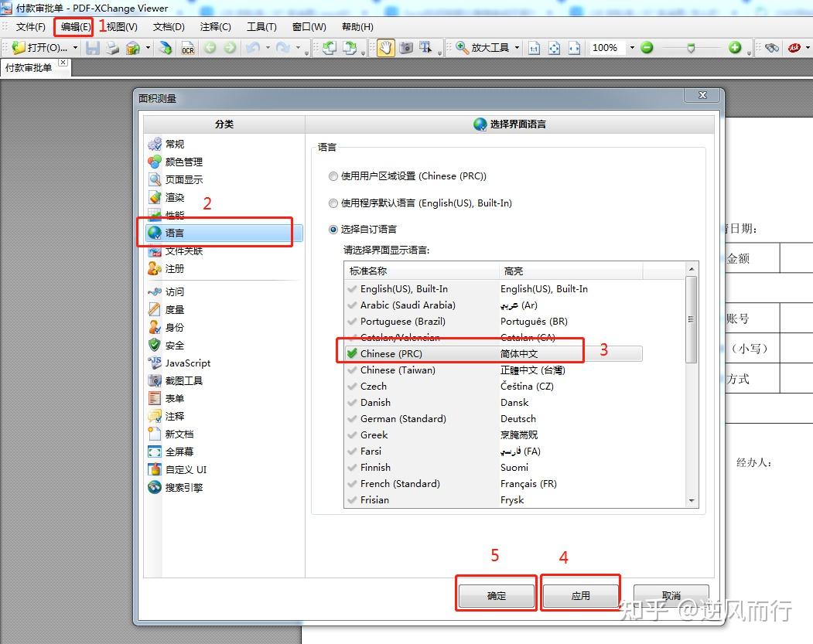Click the 取消 button
The image size is (813, 644).
[671, 596]
